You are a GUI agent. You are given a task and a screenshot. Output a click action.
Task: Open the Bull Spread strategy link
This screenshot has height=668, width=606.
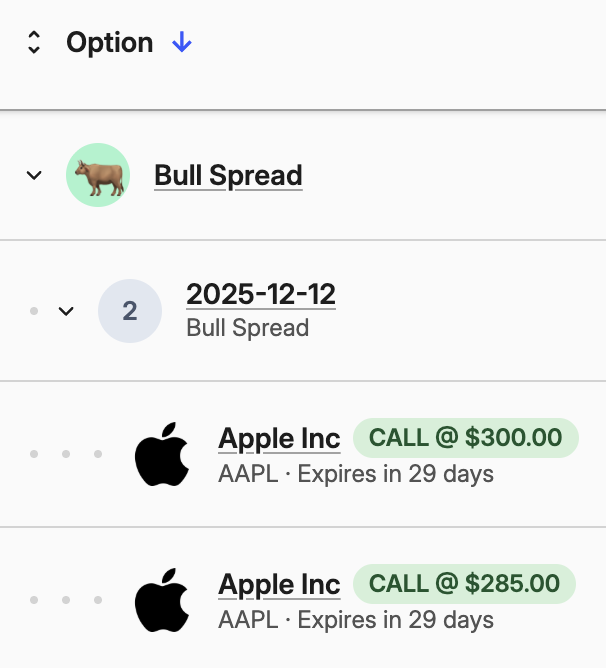coord(228,176)
